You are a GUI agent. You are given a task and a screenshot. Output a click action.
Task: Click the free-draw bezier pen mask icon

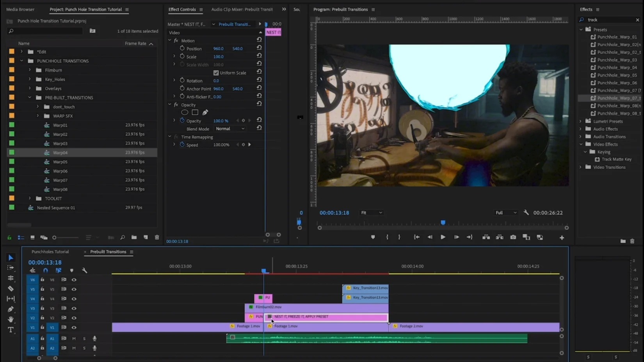tap(205, 112)
